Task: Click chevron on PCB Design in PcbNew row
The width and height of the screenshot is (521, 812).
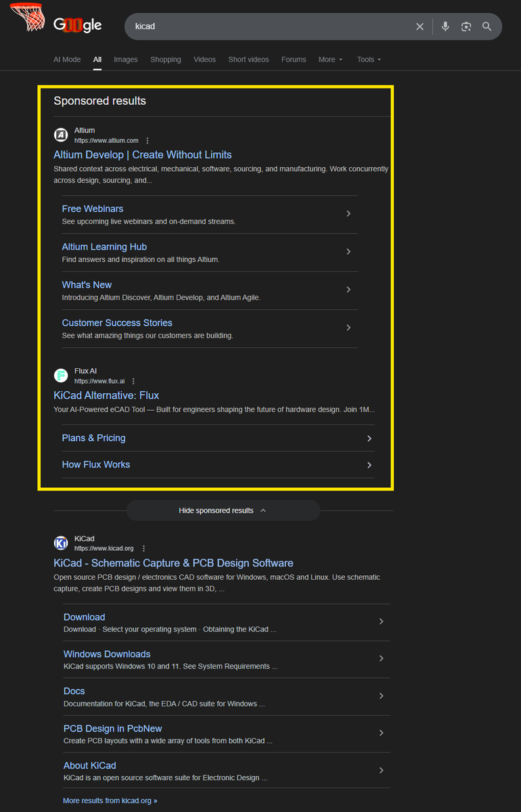Action: click(382, 733)
